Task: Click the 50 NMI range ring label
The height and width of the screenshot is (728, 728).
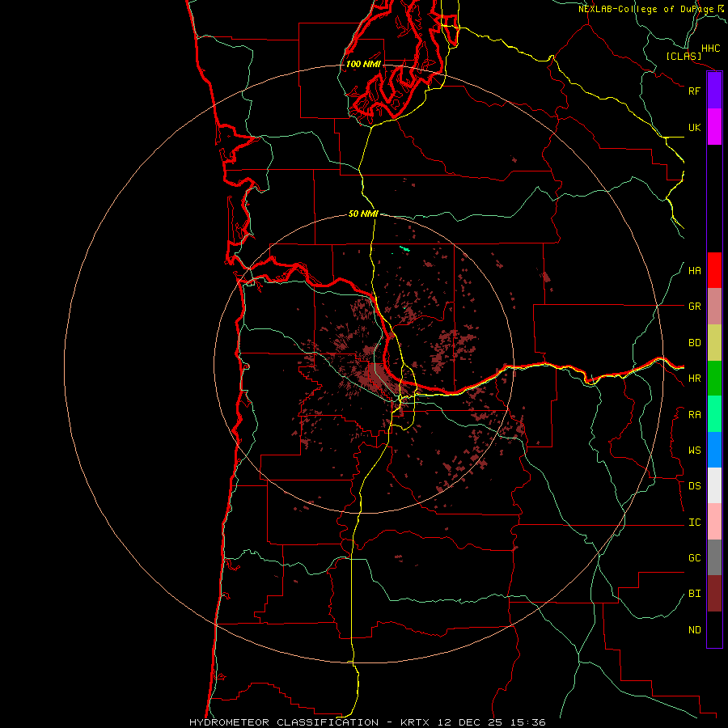Action: pyautogui.click(x=363, y=214)
